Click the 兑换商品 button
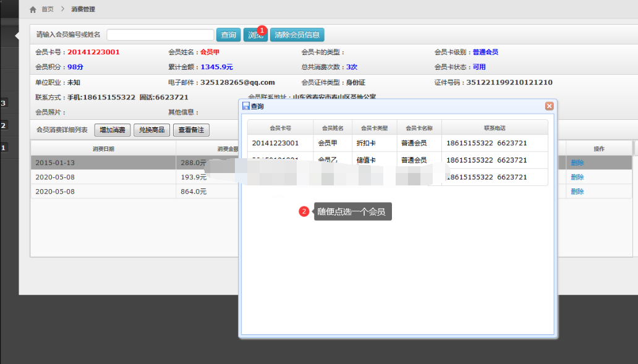 click(151, 130)
